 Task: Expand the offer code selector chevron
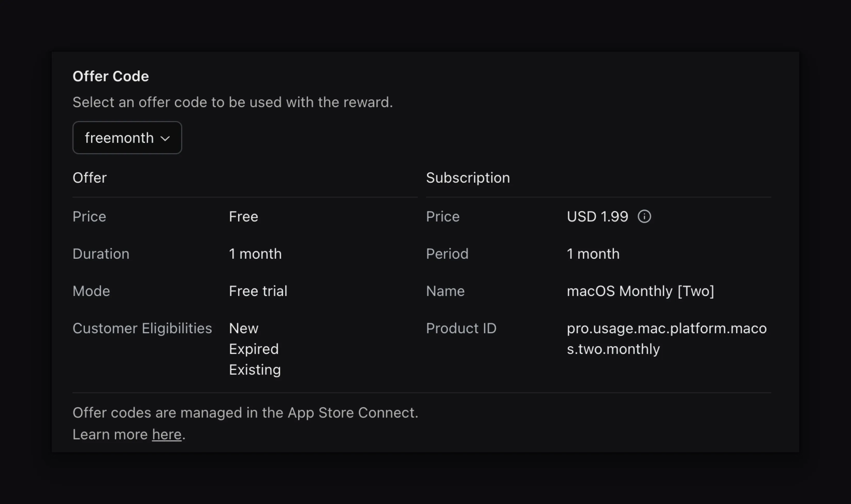(x=166, y=138)
